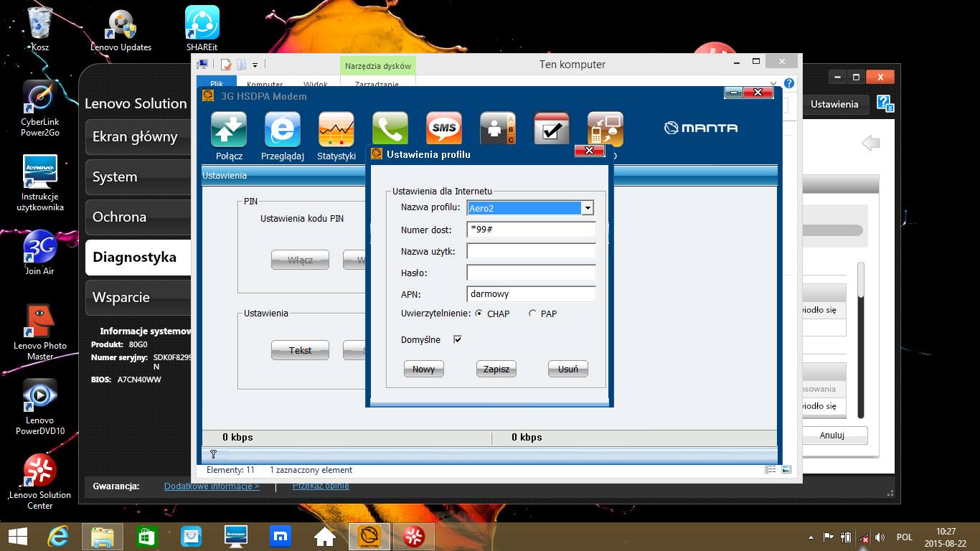Open the Statystyki statistics icon

point(336,131)
